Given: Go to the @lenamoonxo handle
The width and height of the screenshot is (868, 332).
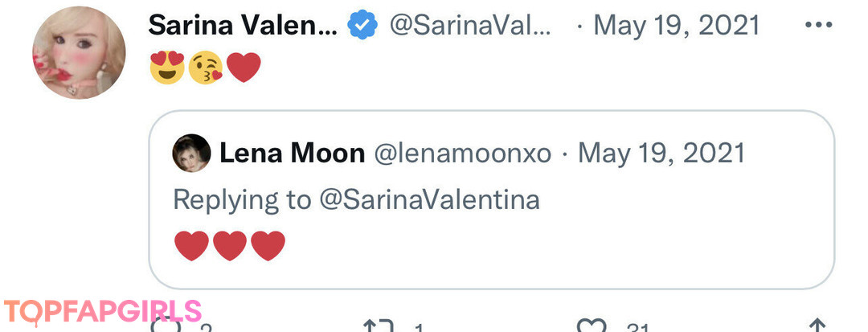Looking at the screenshot, I should [463, 153].
